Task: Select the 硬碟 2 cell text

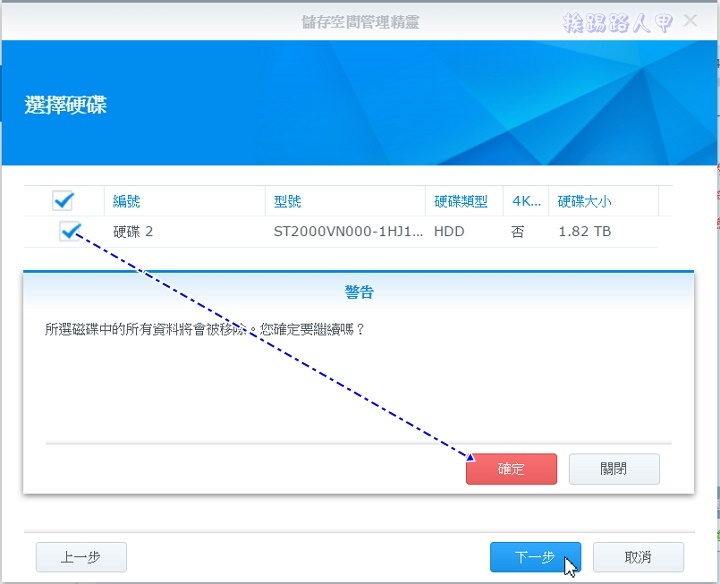Action: pos(133,231)
